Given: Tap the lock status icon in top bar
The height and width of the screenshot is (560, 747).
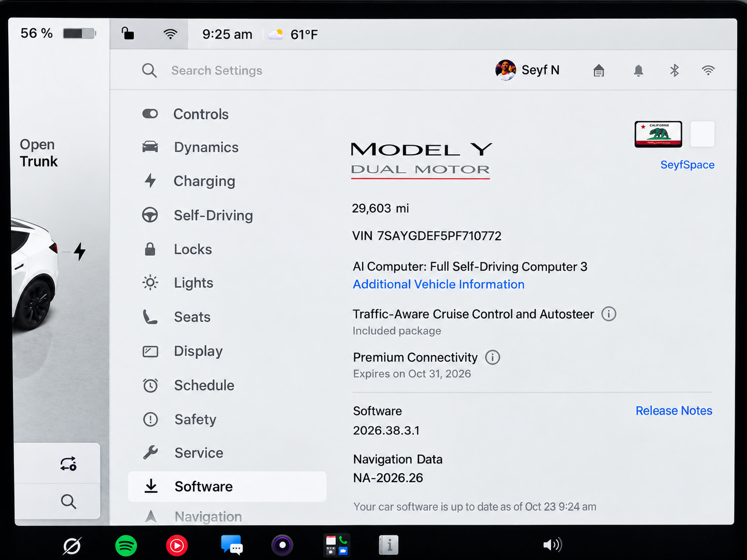Looking at the screenshot, I should point(127,34).
